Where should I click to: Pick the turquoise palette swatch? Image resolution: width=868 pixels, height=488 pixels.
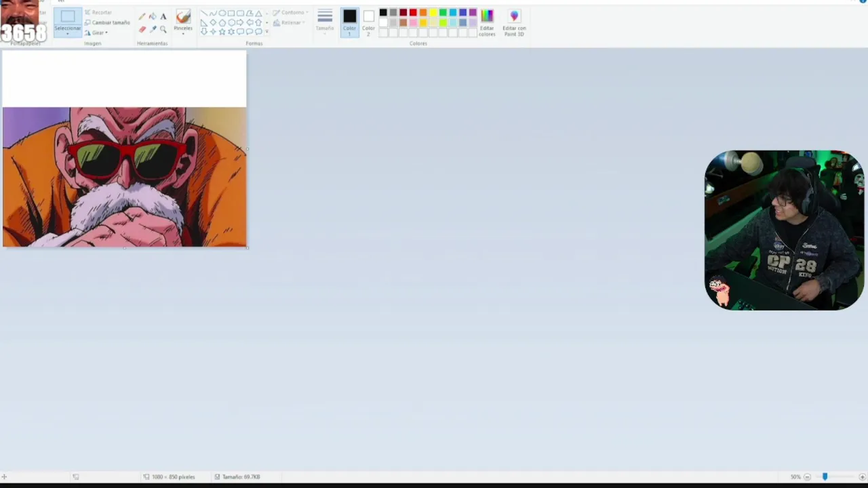[x=453, y=12]
